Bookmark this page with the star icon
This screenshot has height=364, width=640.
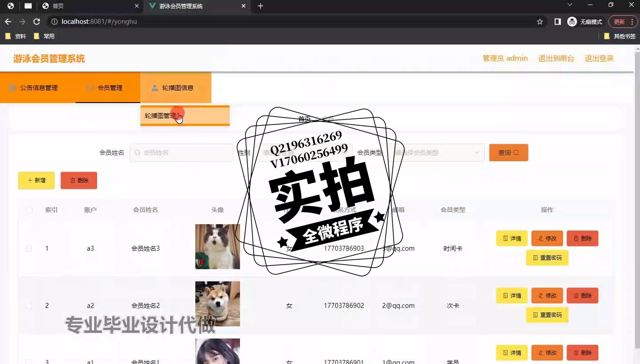540,22
